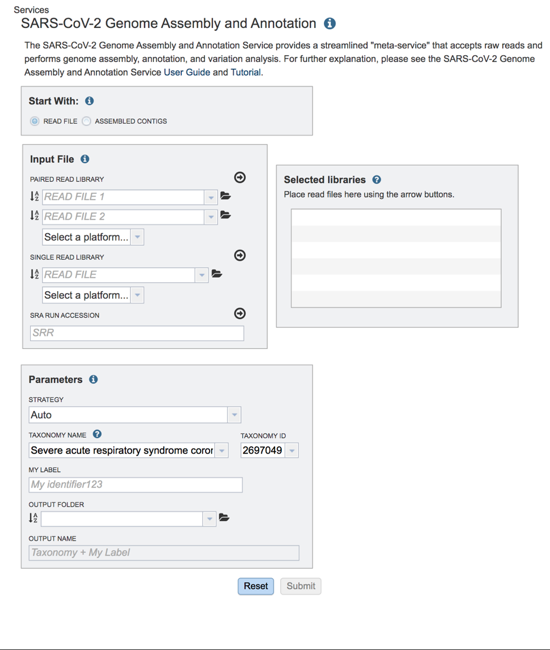The width and height of the screenshot is (550, 650).
Task: Select the READ FILE radio button
Action: pos(34,121)
